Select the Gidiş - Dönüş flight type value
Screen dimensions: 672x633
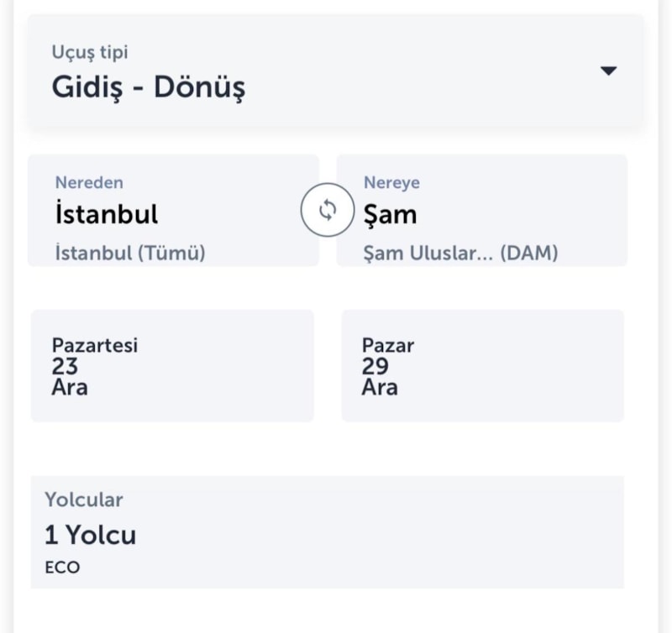149,87
